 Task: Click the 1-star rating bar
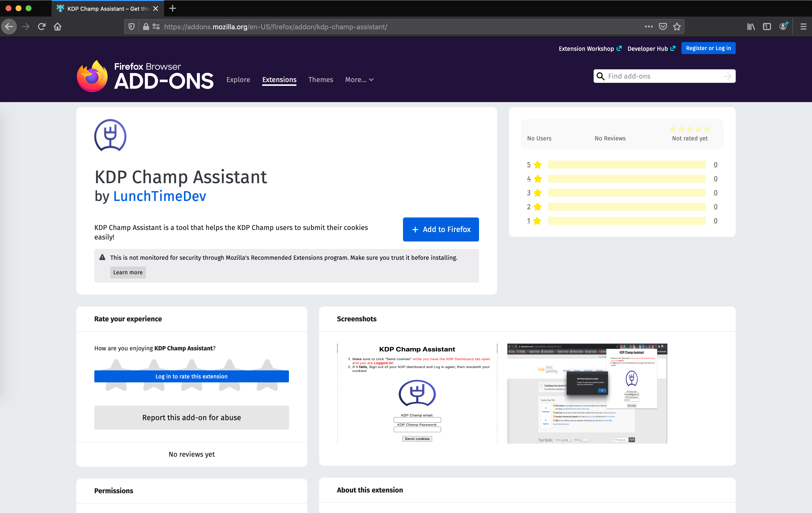click(627, 220)
